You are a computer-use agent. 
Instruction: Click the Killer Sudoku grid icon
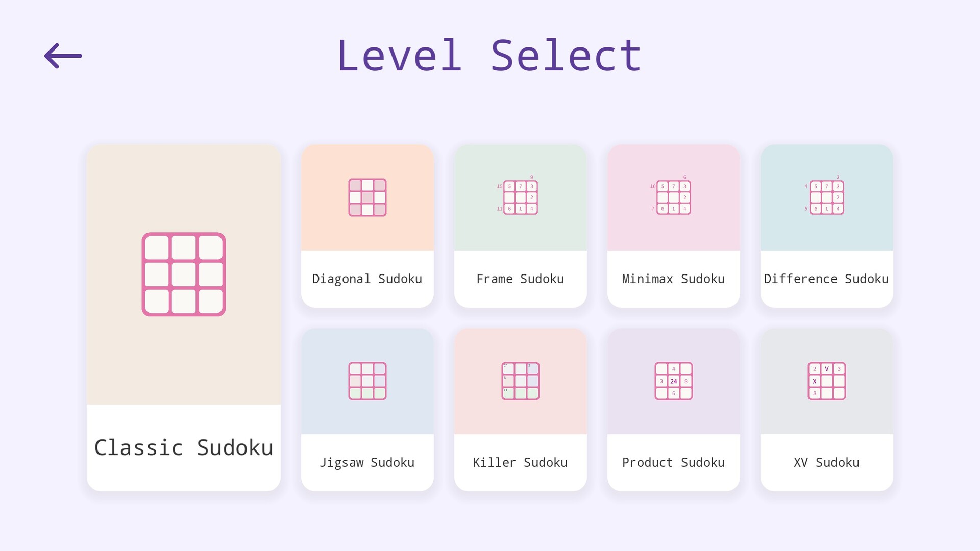coord(521,381)
